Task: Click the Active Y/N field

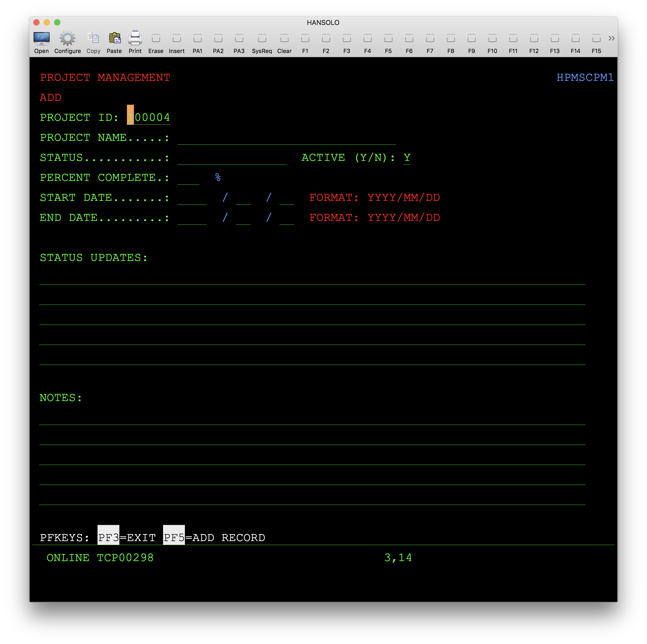Action: (406, 158)
